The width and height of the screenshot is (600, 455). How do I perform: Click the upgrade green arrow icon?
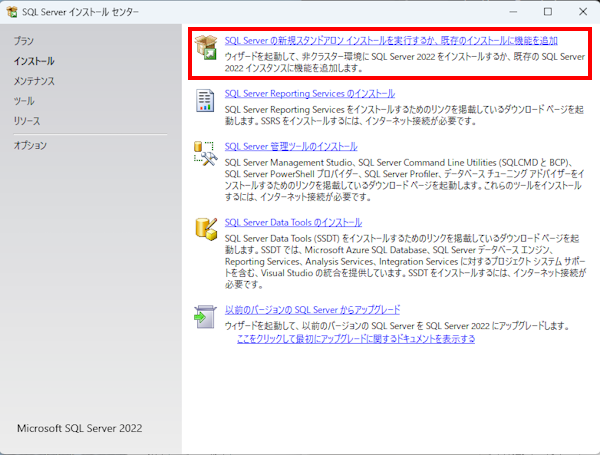pyautogui.click(x=205, y=316)
